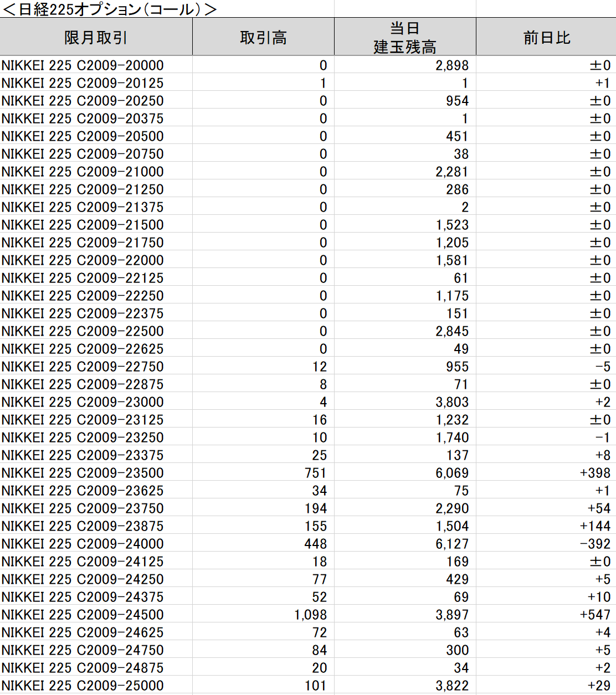Click row label NIKKEI 225 C2009-24750
The height and width of the screenshot is (695, 616).
coord(83,650)
